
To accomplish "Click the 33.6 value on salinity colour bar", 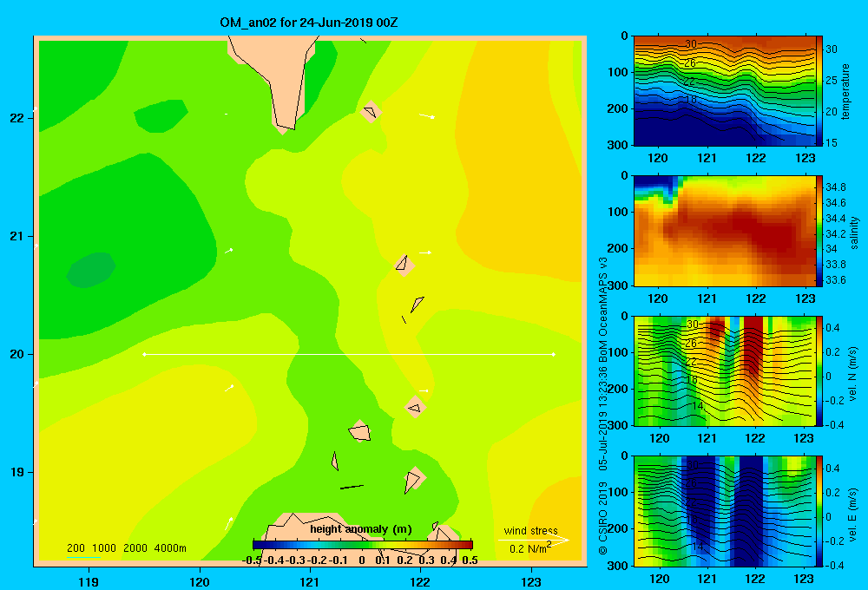I will 835,280.
